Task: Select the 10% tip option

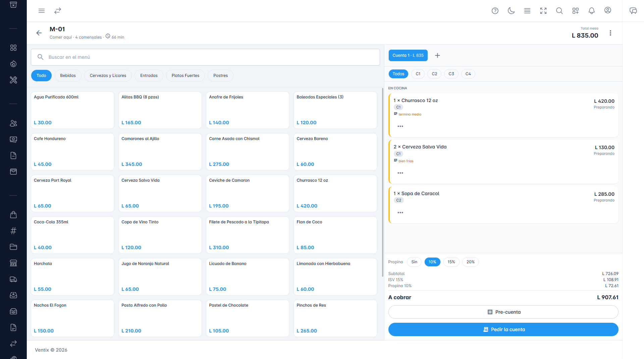Action: click(432, 262)
